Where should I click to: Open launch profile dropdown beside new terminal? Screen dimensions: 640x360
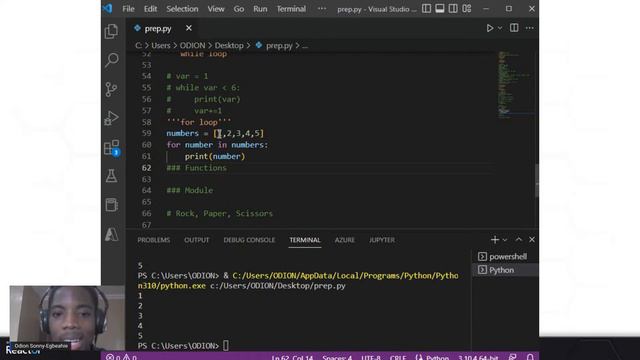tap(505, 240)
